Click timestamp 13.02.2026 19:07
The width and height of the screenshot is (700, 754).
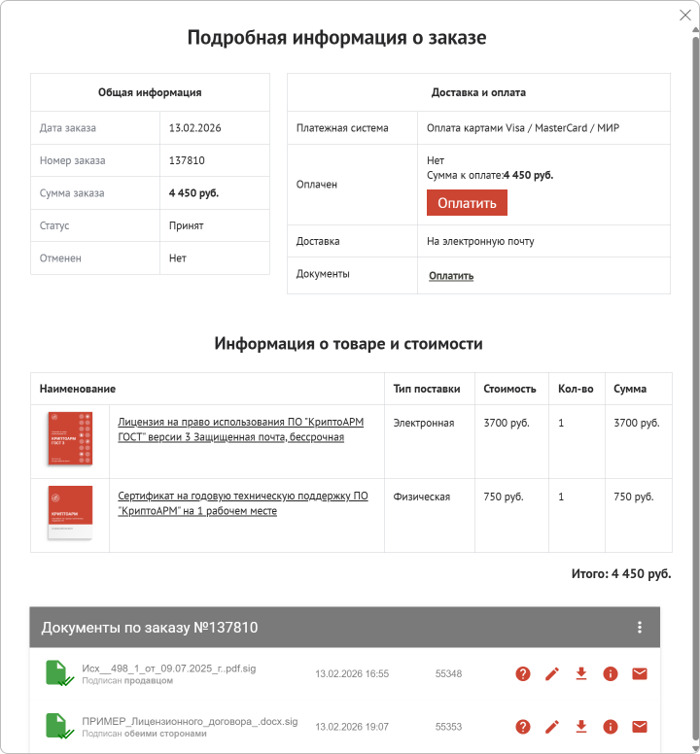[x=352, y=727]
